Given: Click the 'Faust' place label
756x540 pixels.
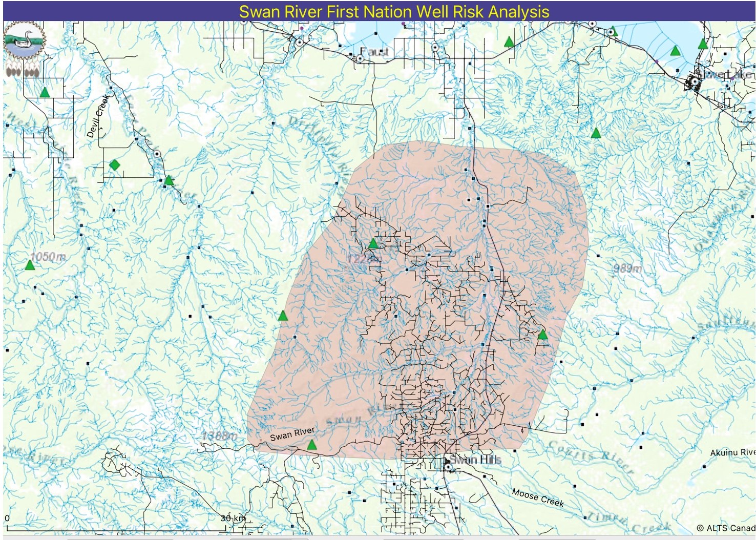Looking at the screenshot, I should [374, 52].
